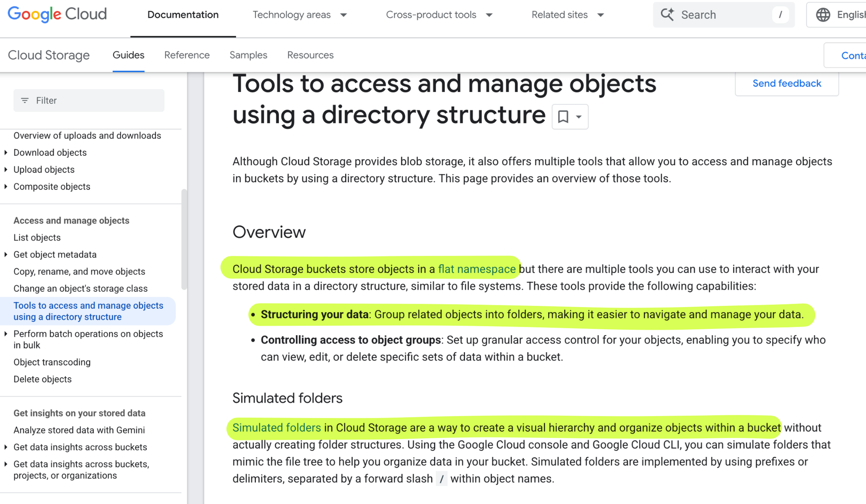Click the globe language icon
This screenshot has width=866, height=504.
(823, 15)
